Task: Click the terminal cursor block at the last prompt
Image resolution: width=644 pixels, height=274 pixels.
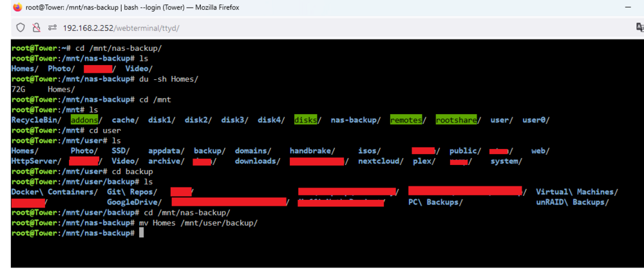Action: coord(141,233)
